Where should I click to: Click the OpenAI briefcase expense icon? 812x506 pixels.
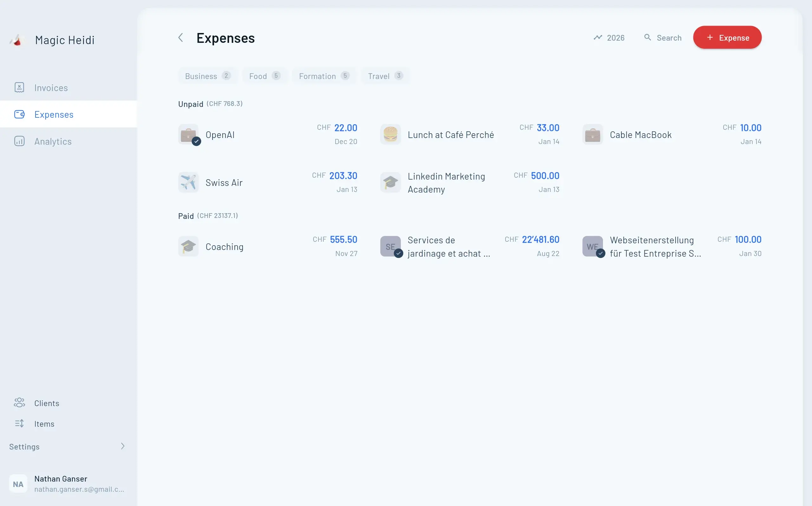point(189,134)
